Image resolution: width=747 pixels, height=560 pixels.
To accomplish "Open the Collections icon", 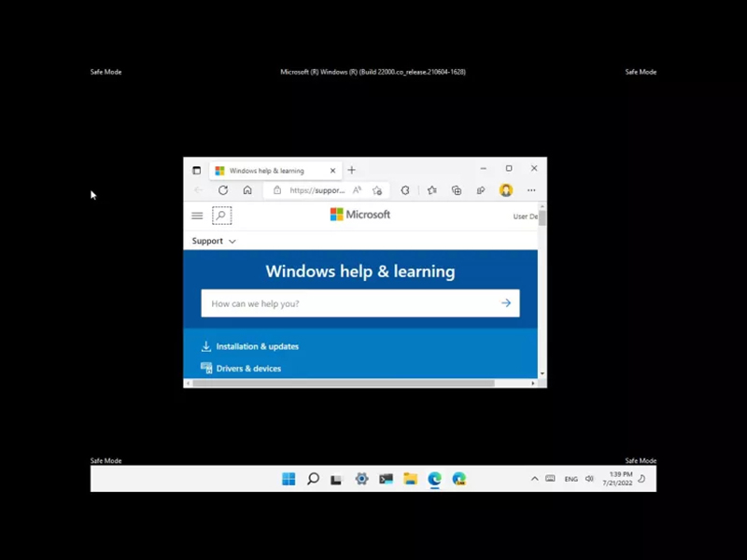I will coord(457,190).
